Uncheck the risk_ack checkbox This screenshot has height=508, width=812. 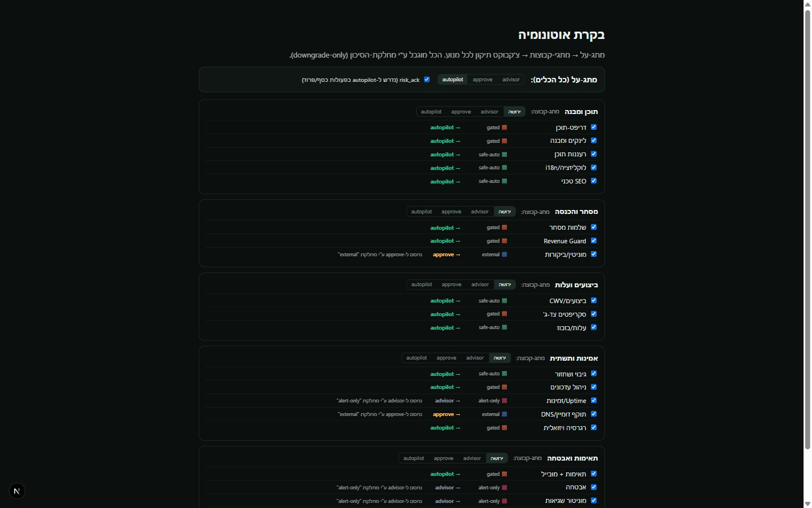point(427,80)
